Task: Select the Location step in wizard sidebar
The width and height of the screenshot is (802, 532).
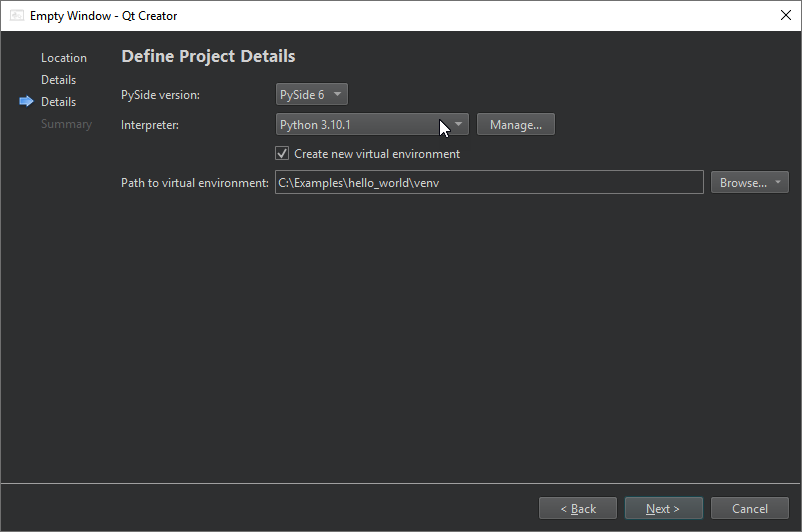Action: click(x=64, y=58)
